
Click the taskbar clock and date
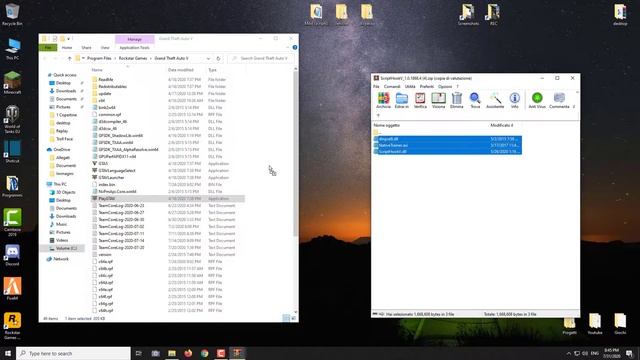click(611, 353)
